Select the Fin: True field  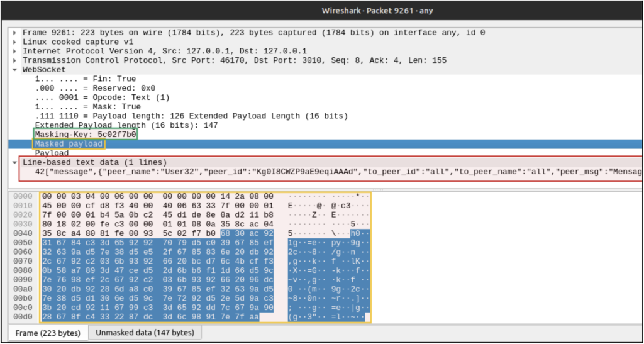tap(86, 79)
